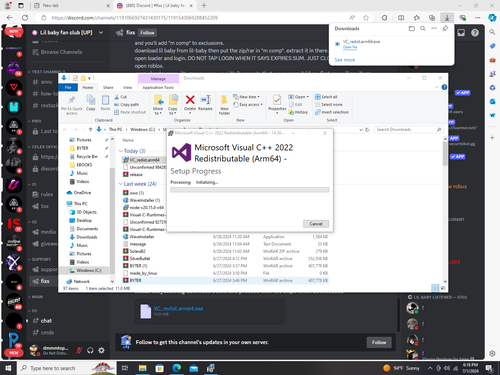Viewport: 500px width, 375px height.
Task: Click Select all in the Explorer ribbon
Action: 326,97
